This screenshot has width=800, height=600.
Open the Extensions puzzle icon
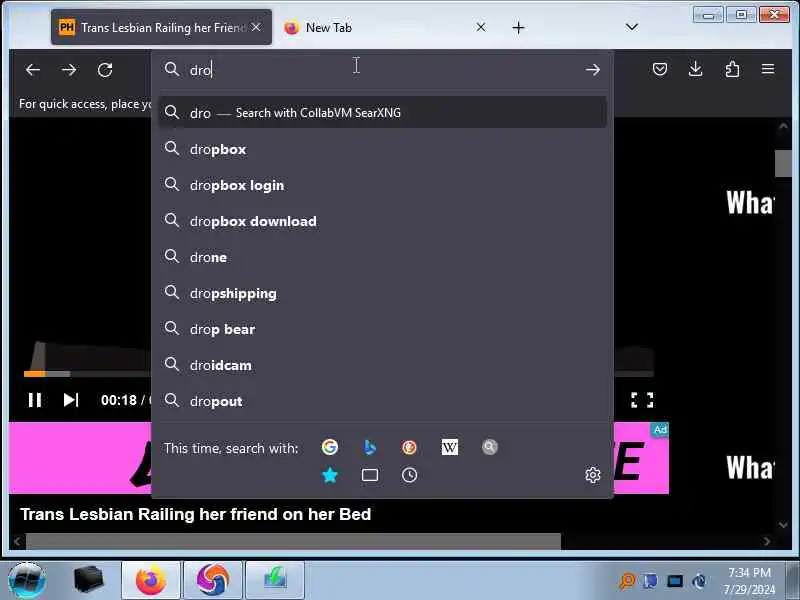(732, 69)
